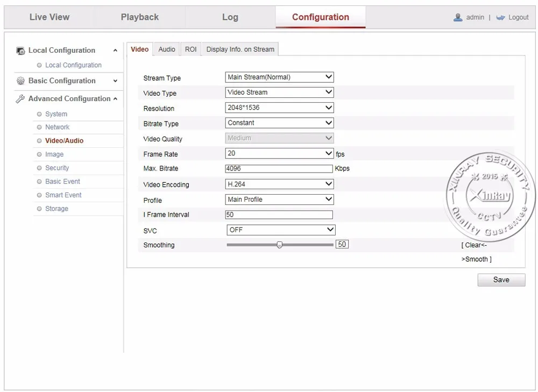Open the Local Configuration sub-item link
538x392 pixels.
pos(73,65)
